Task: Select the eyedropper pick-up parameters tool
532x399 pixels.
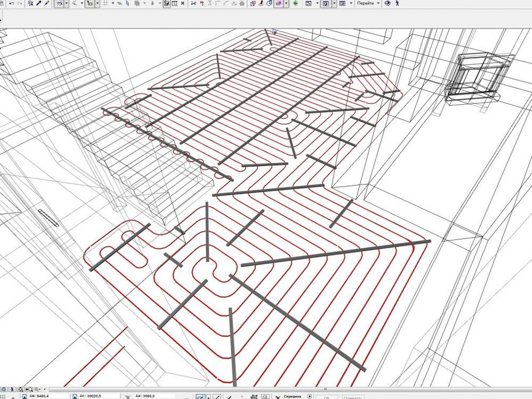Action: click(39, 3)
